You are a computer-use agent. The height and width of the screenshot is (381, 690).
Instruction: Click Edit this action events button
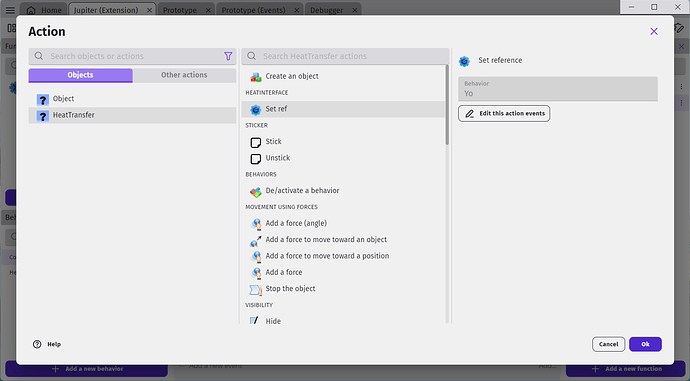tap(504, 114)
